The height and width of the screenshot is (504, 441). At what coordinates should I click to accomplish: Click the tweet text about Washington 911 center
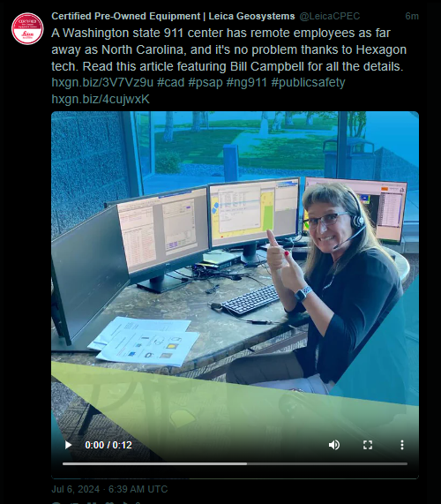coord(228,49)
